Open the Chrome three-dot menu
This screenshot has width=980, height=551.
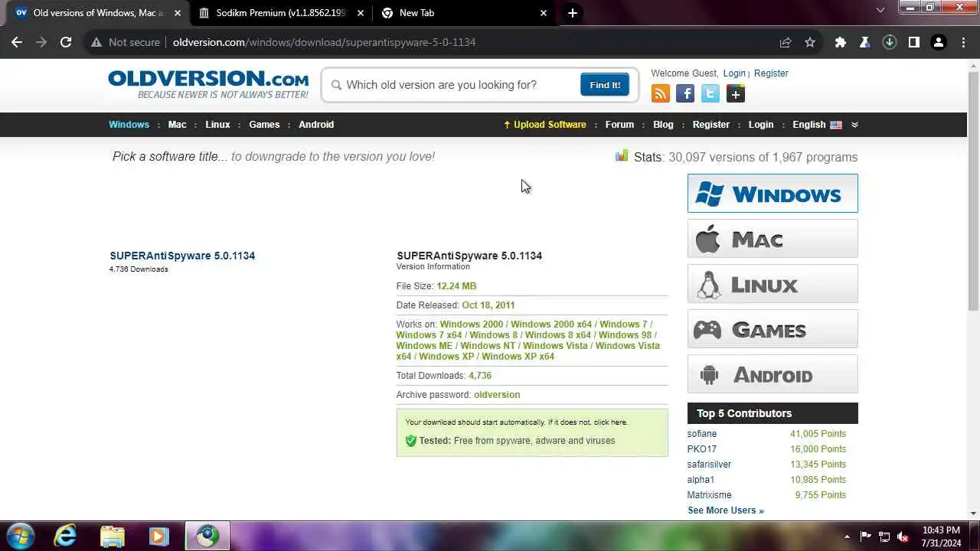click(963, 42)
